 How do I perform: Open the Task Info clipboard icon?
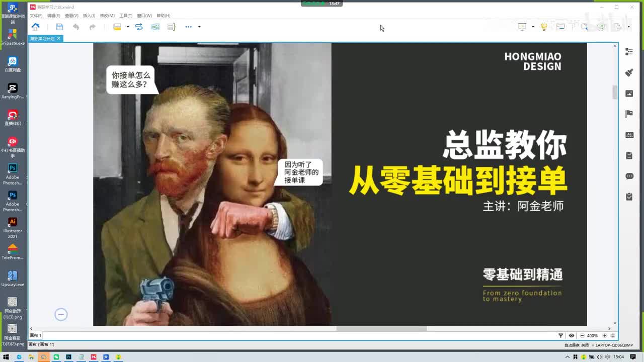[629, 197]
